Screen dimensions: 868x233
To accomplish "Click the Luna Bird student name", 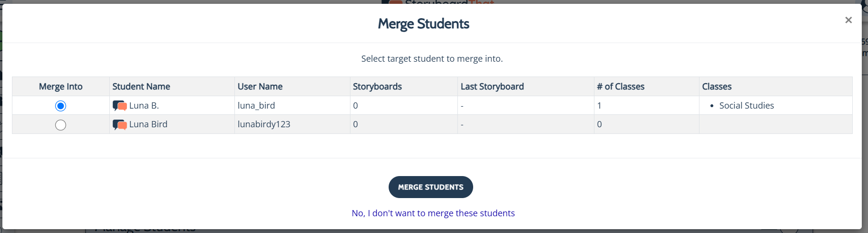I will [x=148, y=124].
